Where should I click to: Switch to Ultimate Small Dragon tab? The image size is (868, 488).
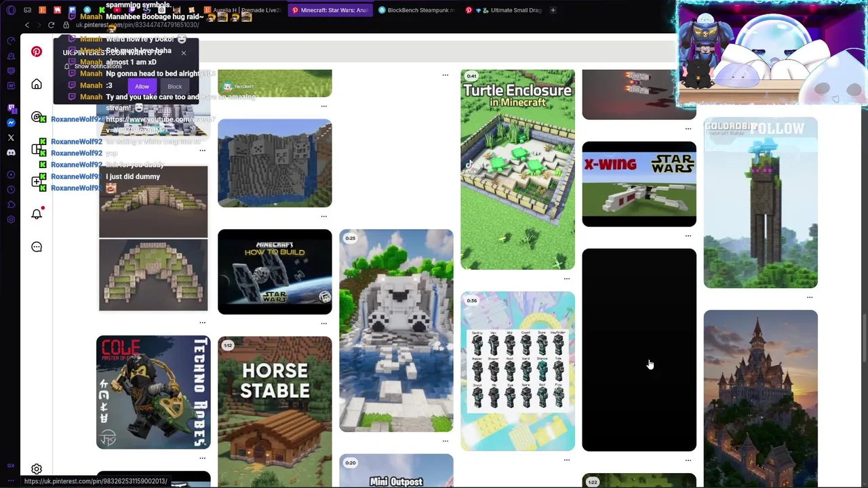pos(504,10)
